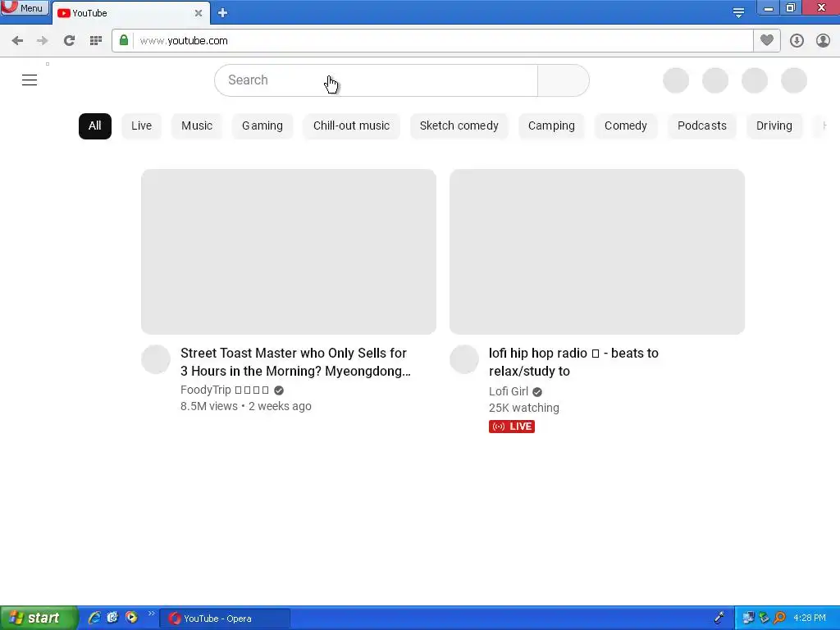Open the tab menu stacked-lines icon
This screenshot has width=840, height=630.
738,12
